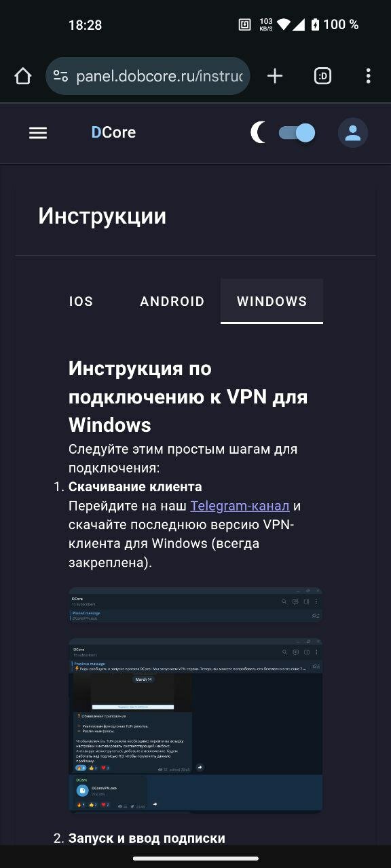Image resolution: width=391 pixels, height=868 pixels.
Task: Open a new tab with plus icon
Action: tap(275, 76)
